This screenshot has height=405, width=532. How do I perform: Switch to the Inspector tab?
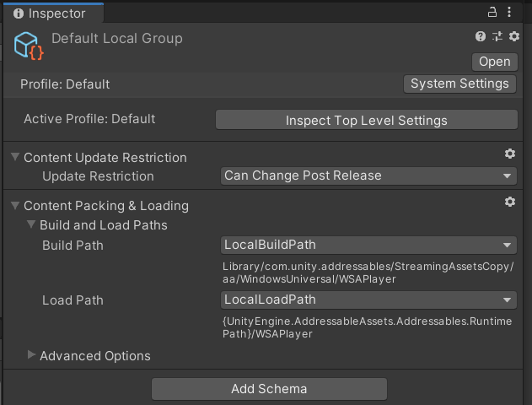coord(53,13)
